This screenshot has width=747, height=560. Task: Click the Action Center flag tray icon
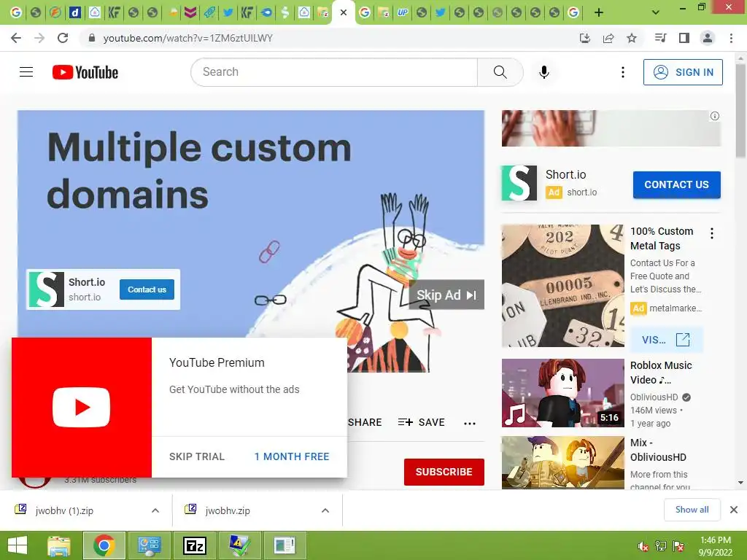click(x=678, y=546)
